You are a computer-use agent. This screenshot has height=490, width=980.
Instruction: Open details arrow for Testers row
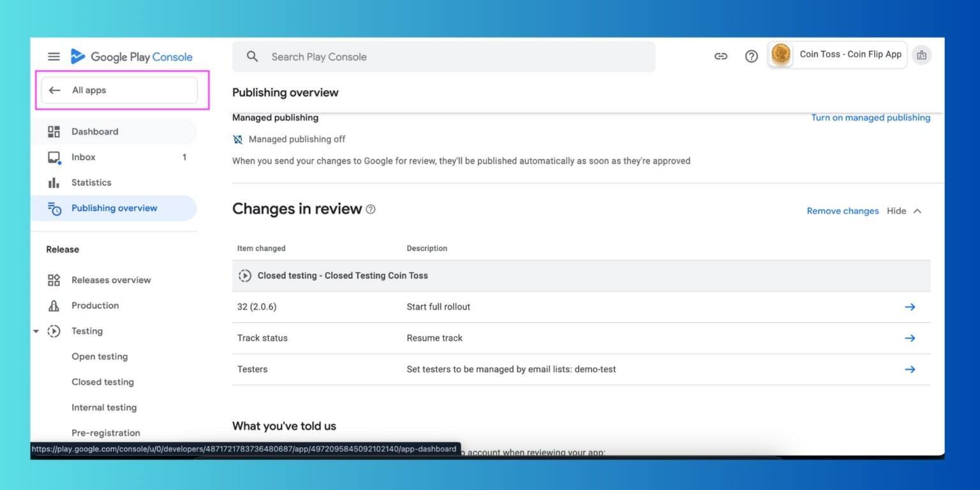pyautogui.click(x=910, y=369)
